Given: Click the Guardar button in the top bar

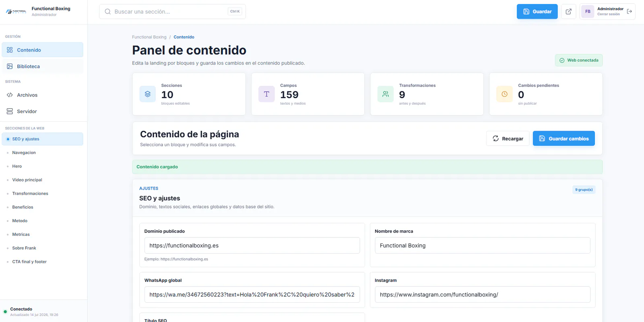Looking at the screenshot, I should (x=537, y=12).
